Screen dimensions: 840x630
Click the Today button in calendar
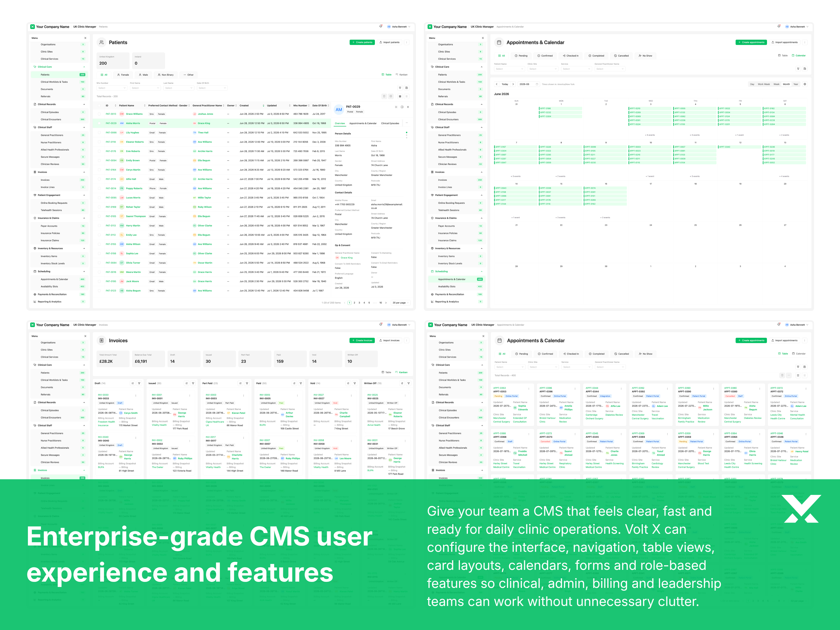(x=505, y=84)
